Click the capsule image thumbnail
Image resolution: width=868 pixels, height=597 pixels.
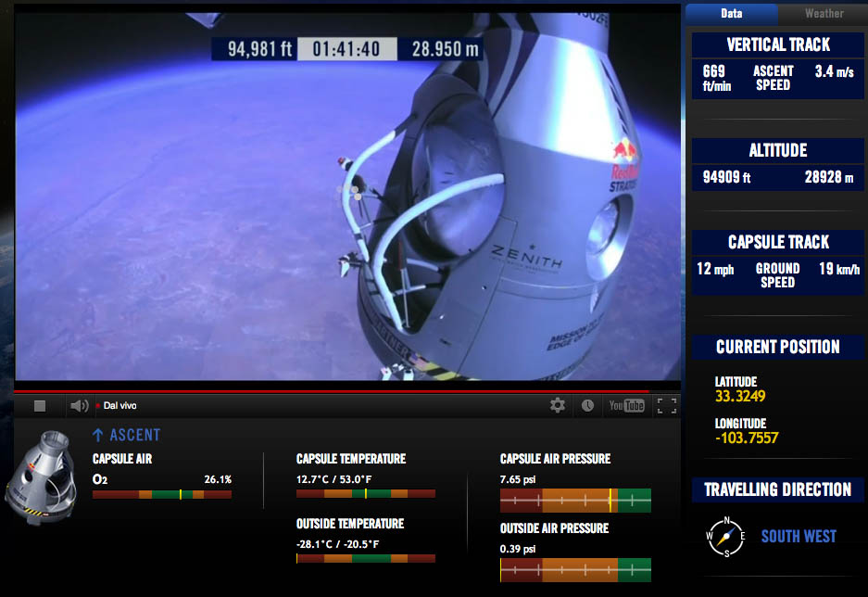(41, 477)
